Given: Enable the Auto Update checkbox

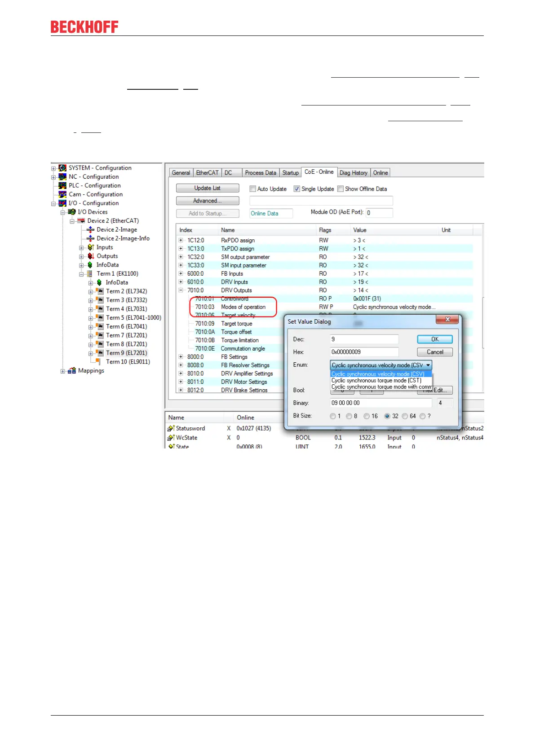Looking at the screenshot, I should click(x=253, y=189).
